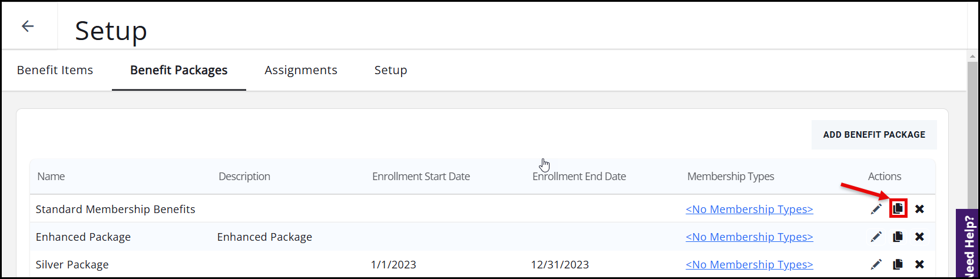
Task: Edit the Enhanced Package row
Action: click(876, 237)
